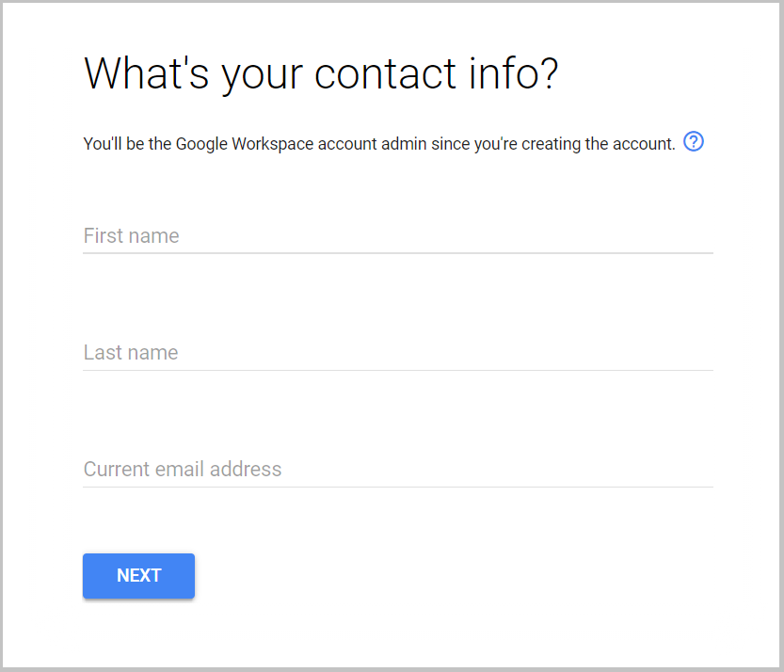Select the circled question mark icon

tap(694, 141)
